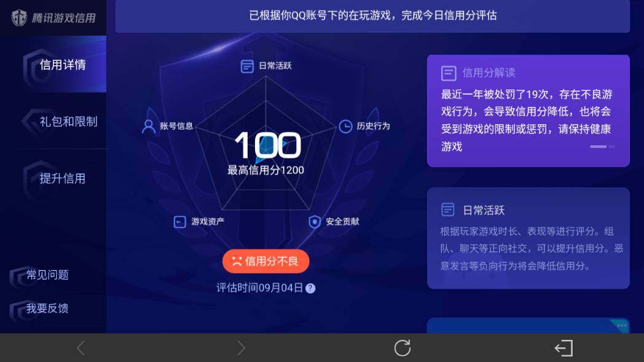Open the 提升信用 sidebar tab

coord(53,178)
